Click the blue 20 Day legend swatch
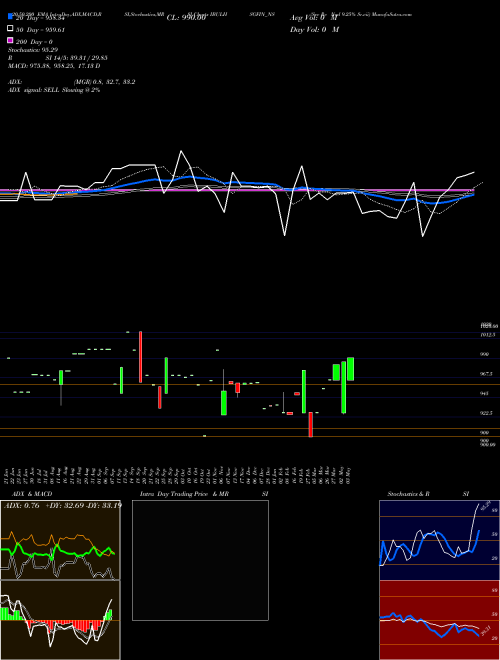 pyautogui.click(x=10, y=16)
